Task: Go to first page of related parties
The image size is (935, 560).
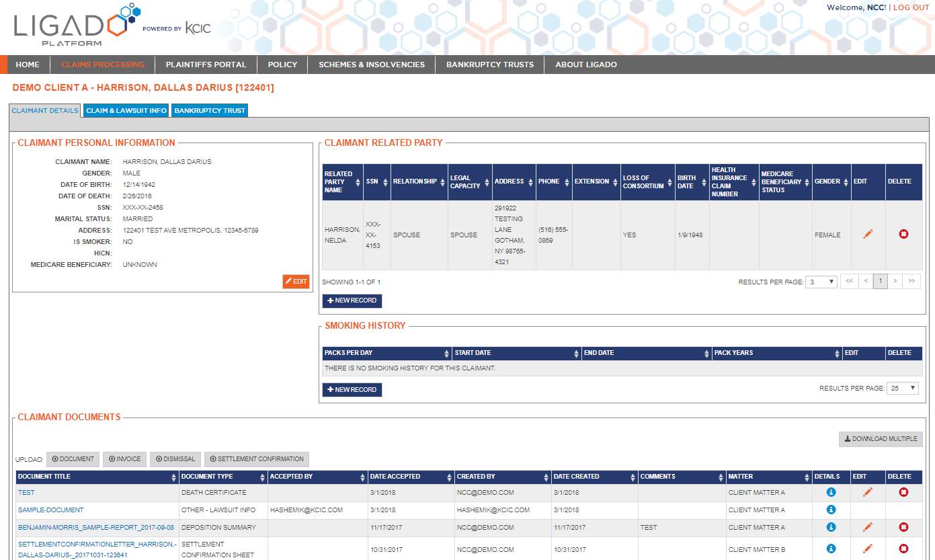Action: pyautogui.click(x=850, y=281)
